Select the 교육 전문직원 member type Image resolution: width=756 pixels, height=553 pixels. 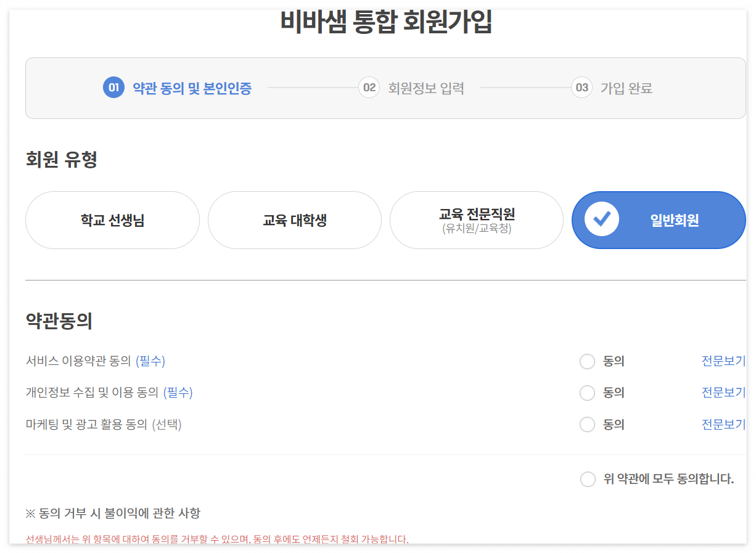(477, 220)
